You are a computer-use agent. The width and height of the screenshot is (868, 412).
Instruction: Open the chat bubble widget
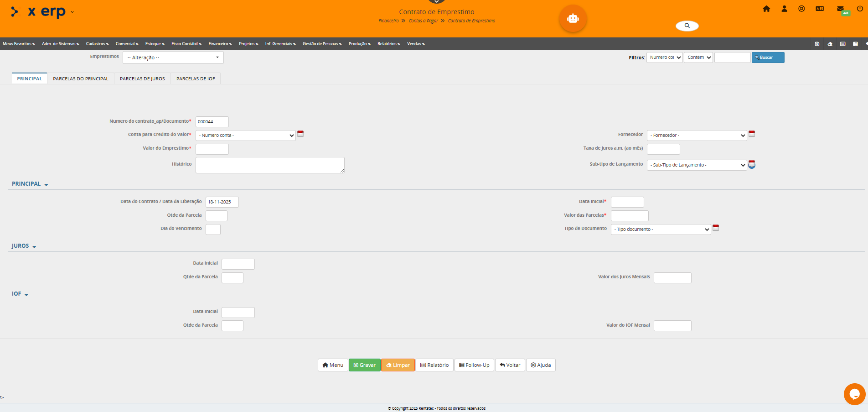pos(854,394)
